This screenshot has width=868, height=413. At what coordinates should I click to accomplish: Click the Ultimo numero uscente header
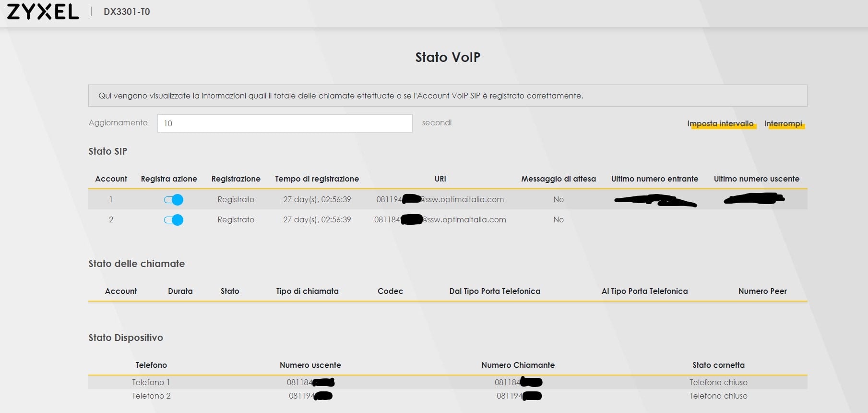[x=756, y=179]
